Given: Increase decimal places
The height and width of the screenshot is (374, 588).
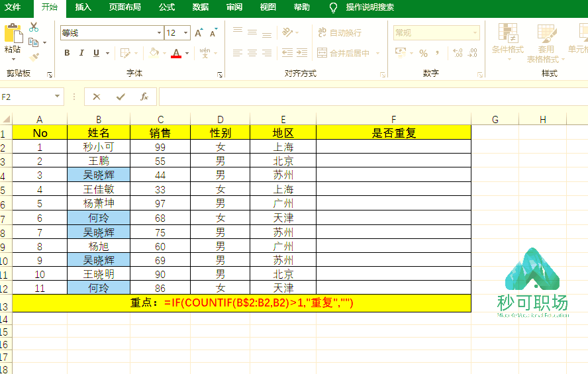Looking at the screenshot, I should (x=458, y=53).
